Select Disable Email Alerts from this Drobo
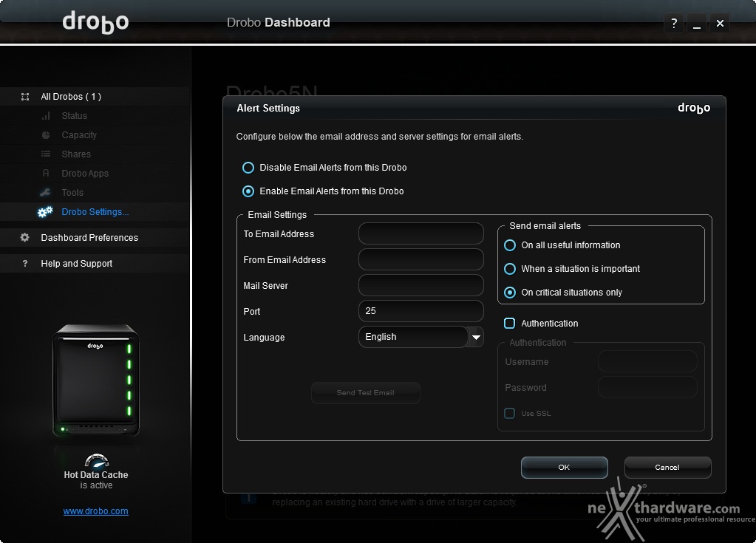Image resolution: width=756 pixels, height=543 pixels. [248, 168]
